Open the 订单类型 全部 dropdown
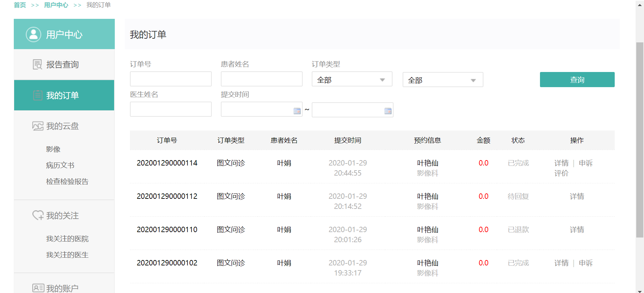The image size is (644, 293). 352,79
